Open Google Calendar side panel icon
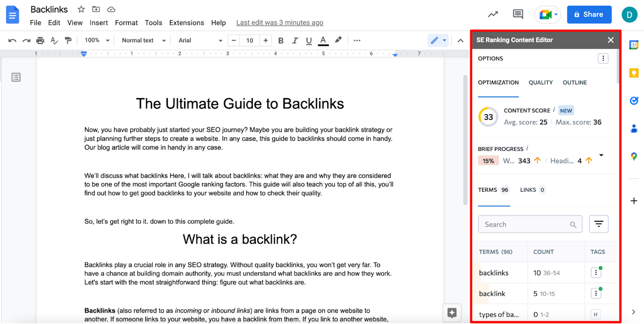Viewport: 644px width, 324px height. click(x=634, y=45)
